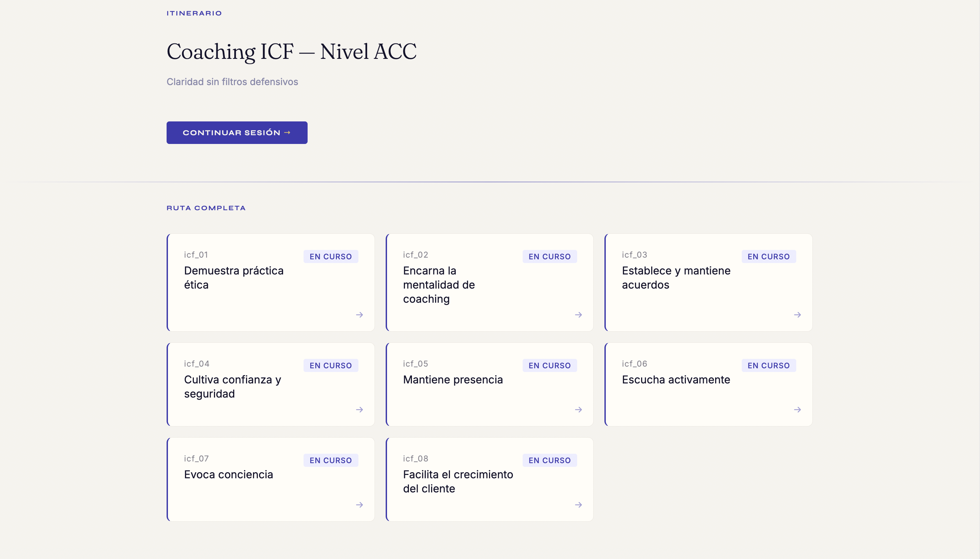Click EN CURSO badge on icf_03 card

(769, 257)
